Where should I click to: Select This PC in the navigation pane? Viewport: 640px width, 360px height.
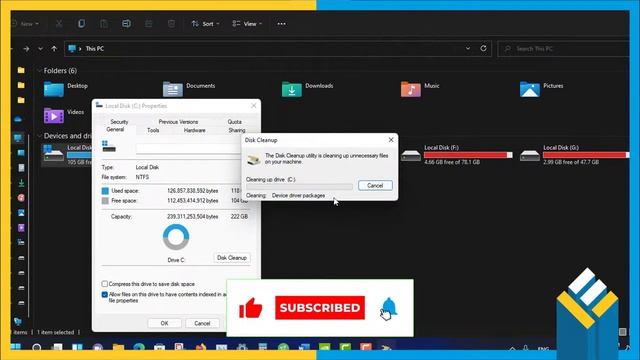point(18,138)
